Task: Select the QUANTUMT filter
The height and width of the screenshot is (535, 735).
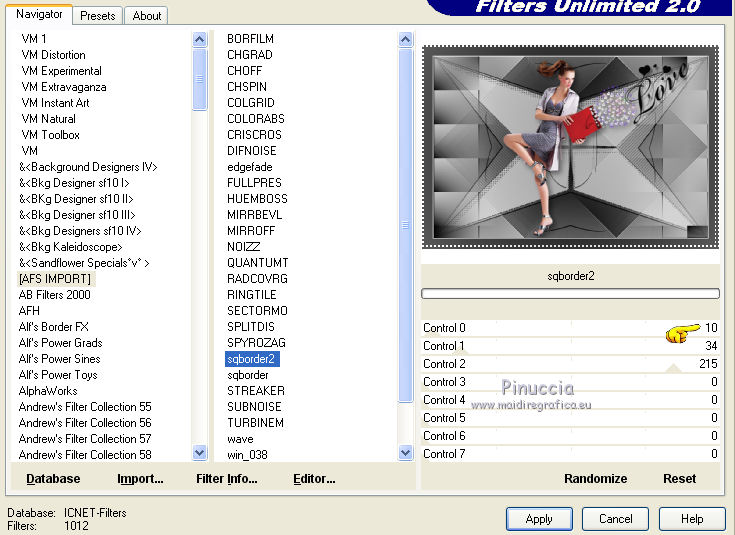Action: point(257,263)
